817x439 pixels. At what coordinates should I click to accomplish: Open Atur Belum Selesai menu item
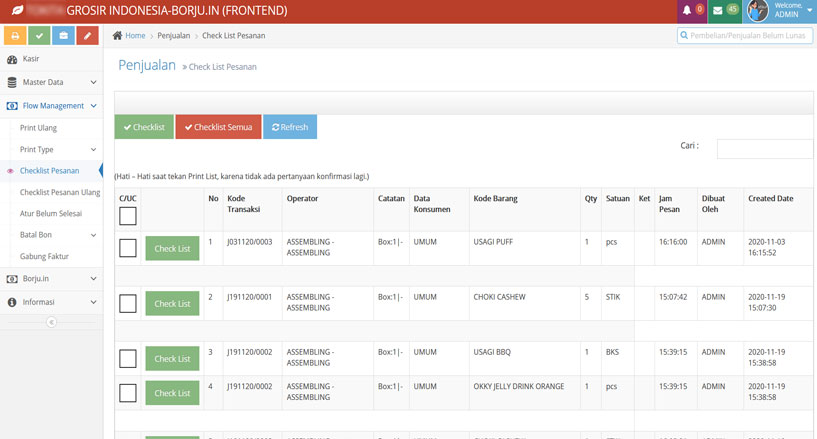51,214
